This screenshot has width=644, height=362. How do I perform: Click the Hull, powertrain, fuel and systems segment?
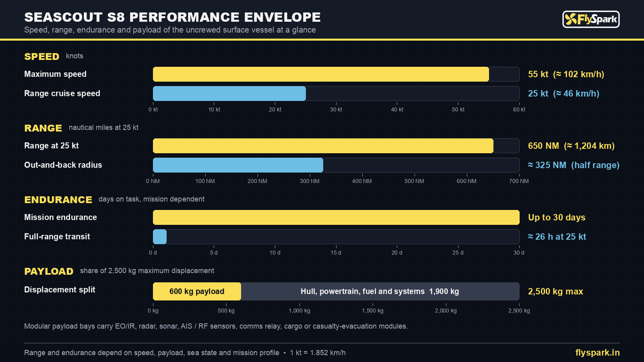(380, 292)
